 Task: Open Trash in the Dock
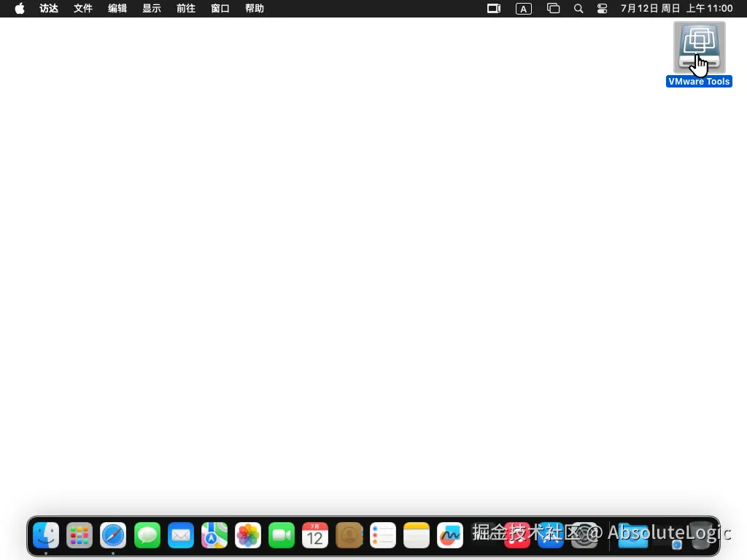(701, 535)
